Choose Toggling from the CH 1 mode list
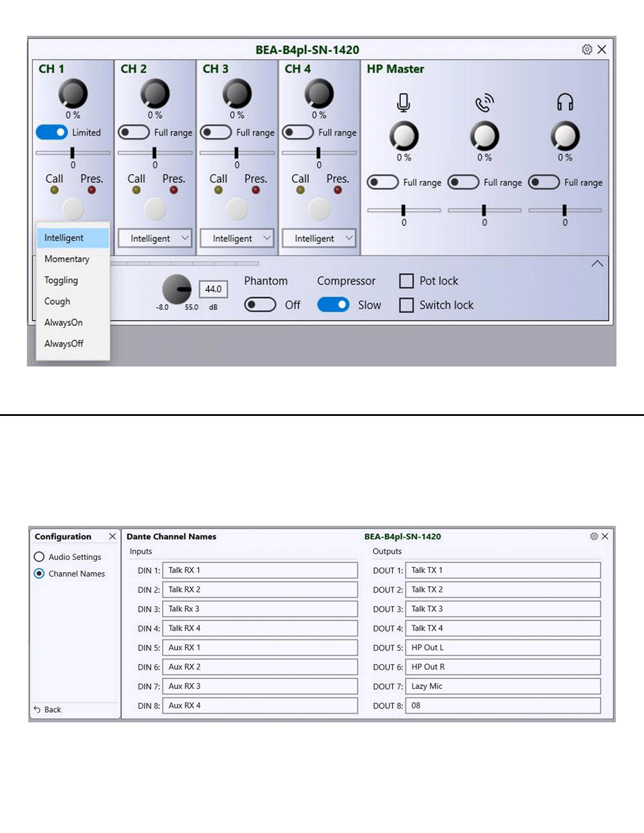 (73, 280)
